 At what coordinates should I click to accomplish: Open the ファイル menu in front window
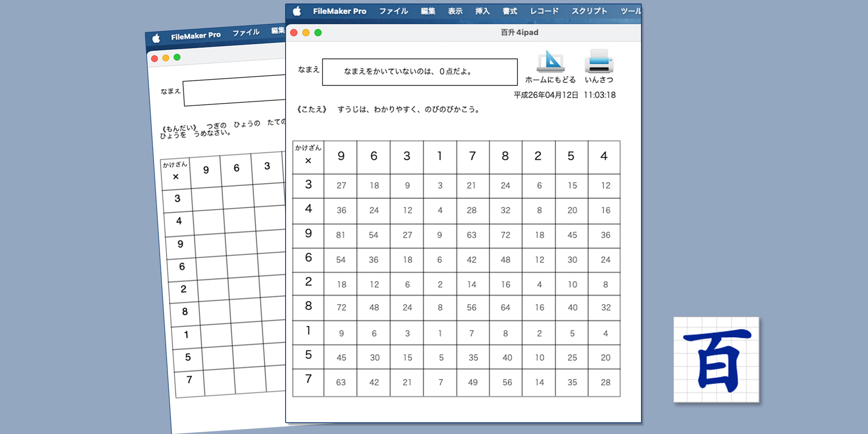coord(393,11)
